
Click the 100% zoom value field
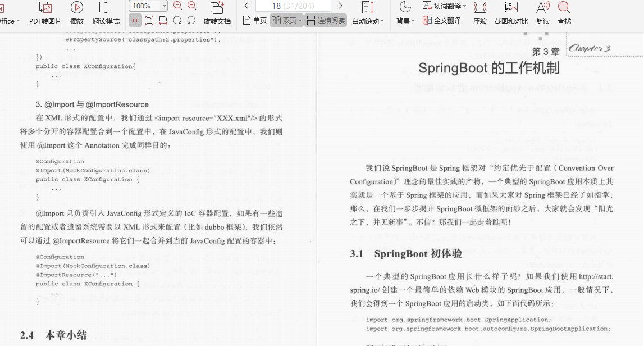(144, 6)
